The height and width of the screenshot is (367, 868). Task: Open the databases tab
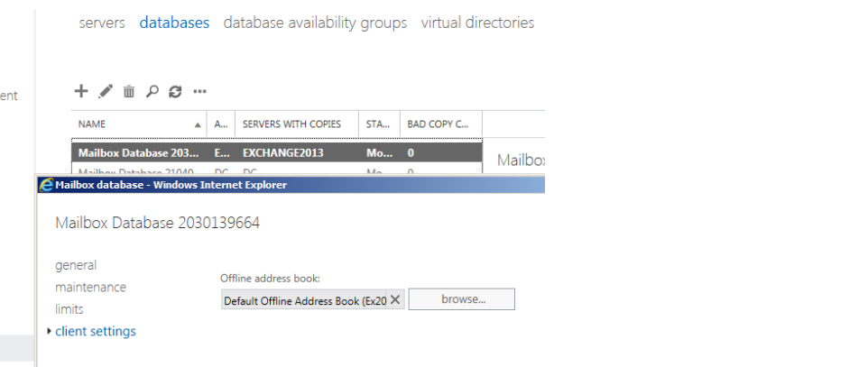point(174,23)
